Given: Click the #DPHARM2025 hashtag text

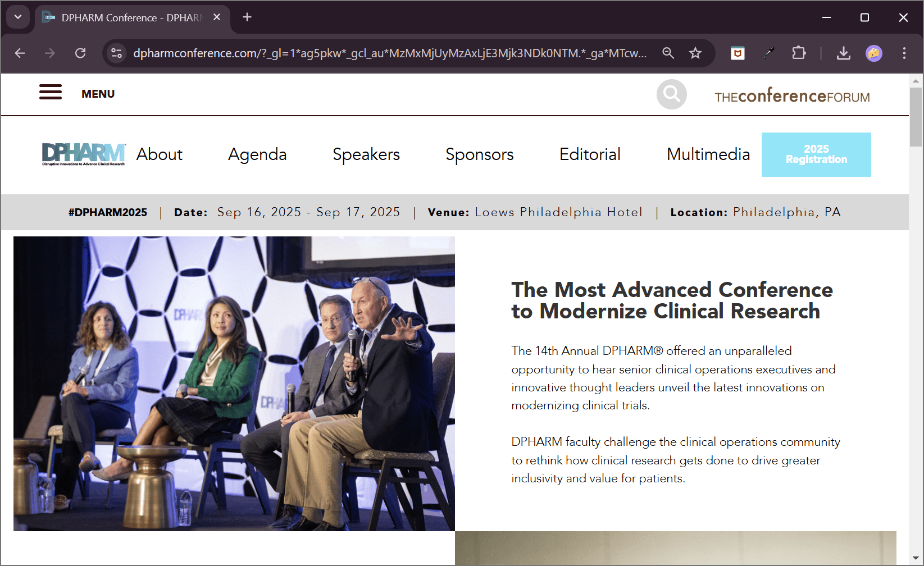Looking at the screenshot, I should click(x=108, y=212).
